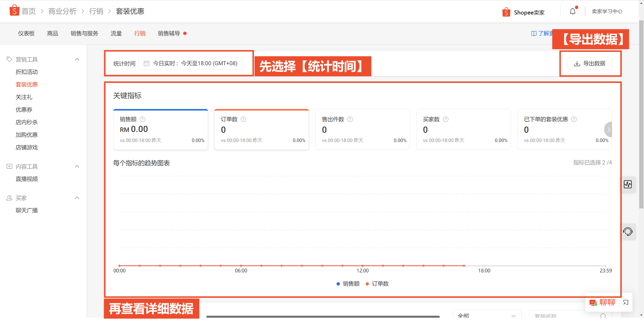This screenshot has height=323, width=644.
Task: Click the 导出数据 export button
Action: [590, 63]
